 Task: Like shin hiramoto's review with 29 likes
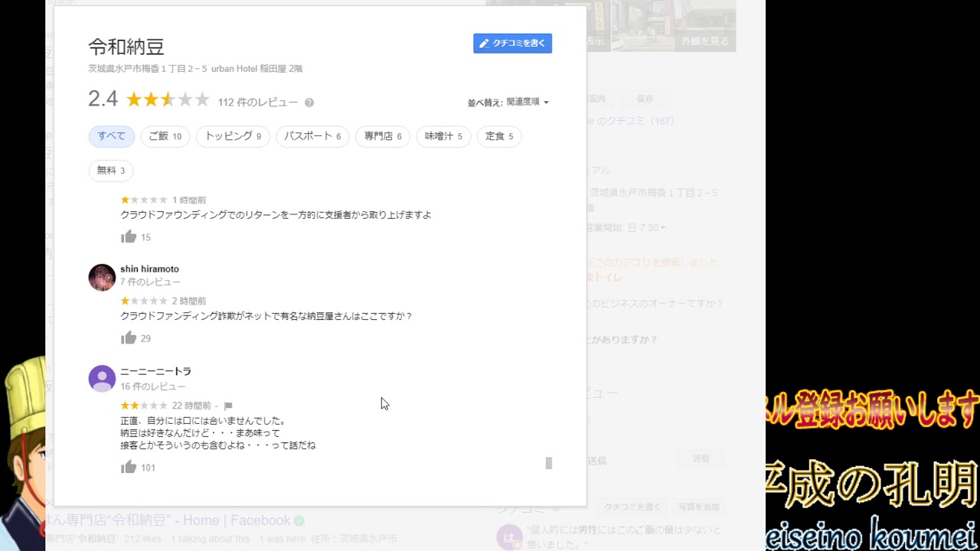tap(129, 337)
